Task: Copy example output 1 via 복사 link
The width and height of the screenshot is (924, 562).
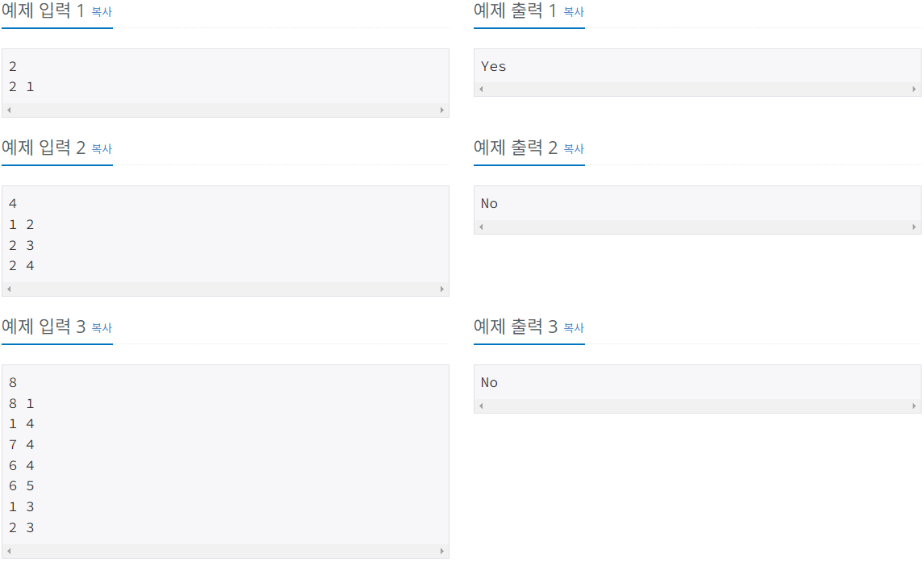Action: [x=574, y=12]
